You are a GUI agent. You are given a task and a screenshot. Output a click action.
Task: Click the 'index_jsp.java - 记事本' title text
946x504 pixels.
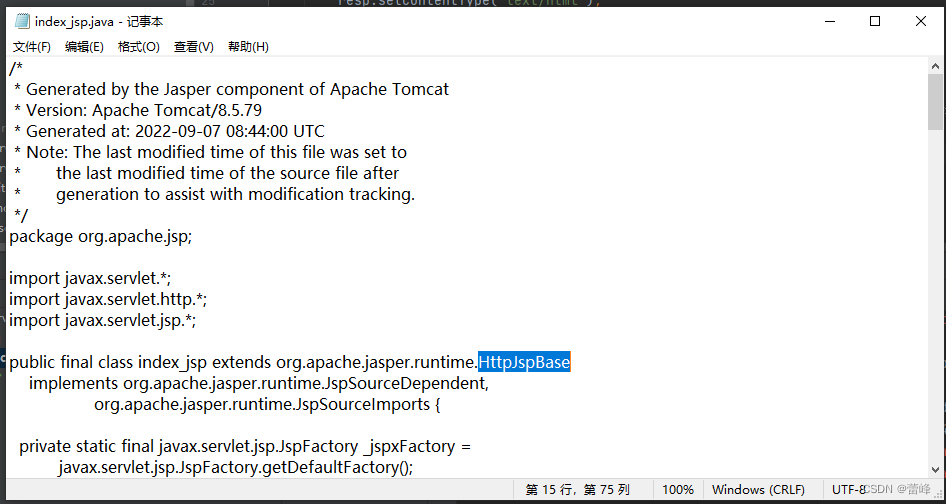[x=99, y=22]
